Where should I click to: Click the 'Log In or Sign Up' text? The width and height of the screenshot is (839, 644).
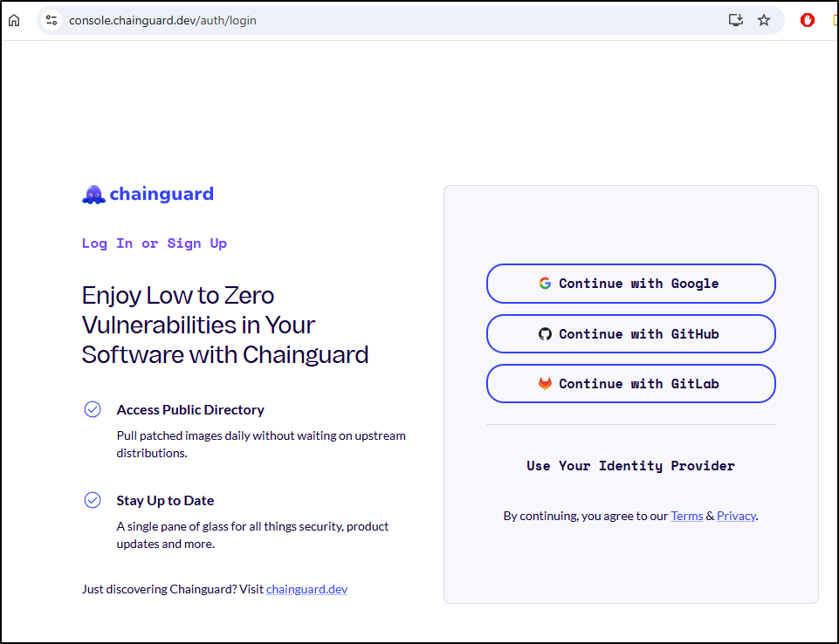[155, 244]
